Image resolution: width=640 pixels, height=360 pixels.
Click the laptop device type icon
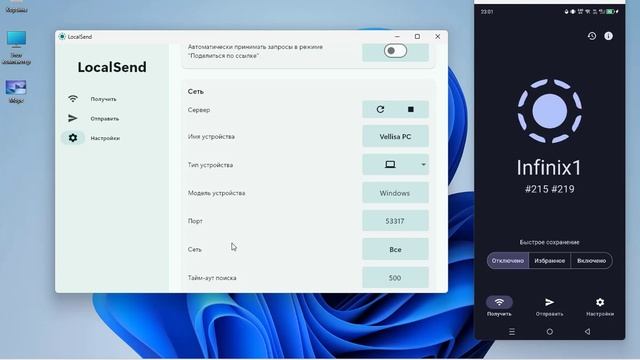point(390,164)
